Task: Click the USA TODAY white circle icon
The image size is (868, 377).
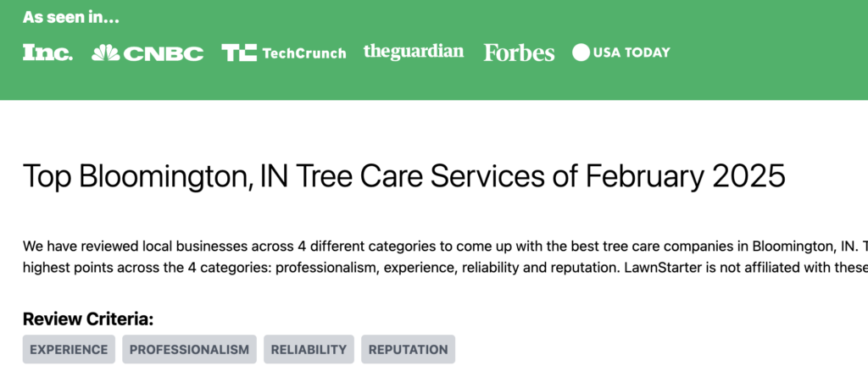Action: (581, 53)
